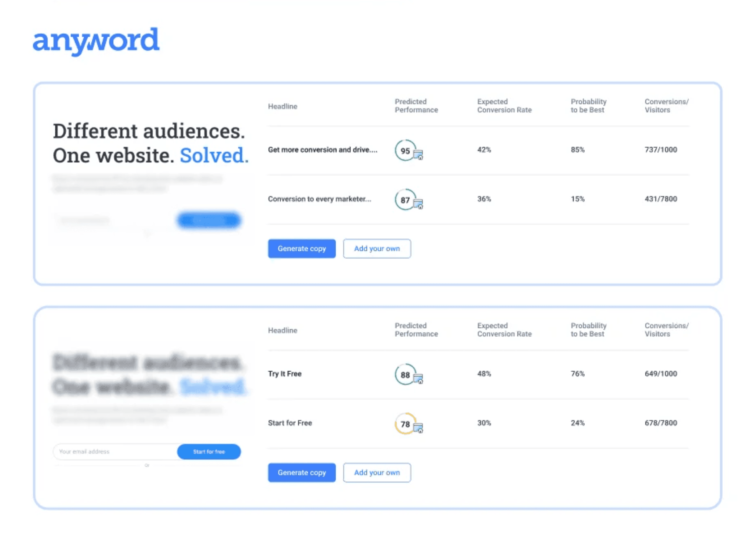Click the 88 predicted performance gauge

tap(404, 375)
